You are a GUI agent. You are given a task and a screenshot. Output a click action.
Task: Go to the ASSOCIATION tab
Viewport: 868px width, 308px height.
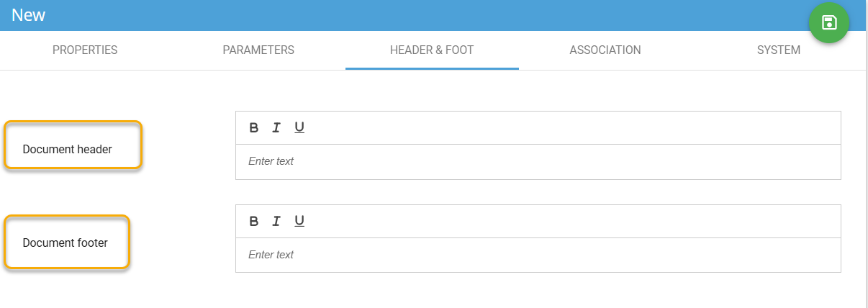(605, 50)
